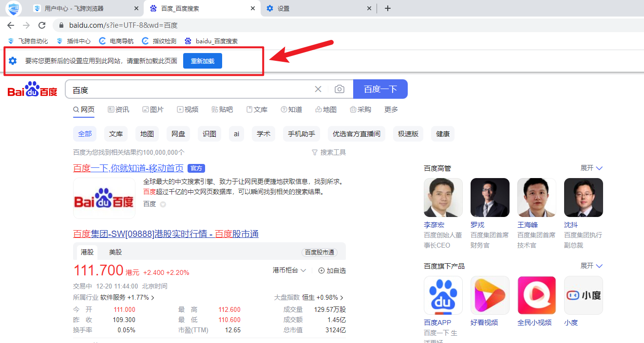Click the 好看视频 product icon
644x343 pixels.
click(490, 296)
